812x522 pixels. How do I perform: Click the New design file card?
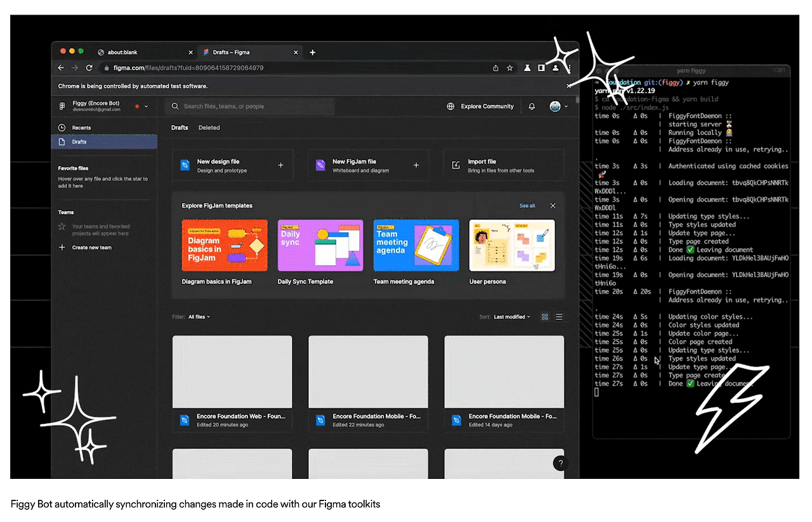point(233,166)
